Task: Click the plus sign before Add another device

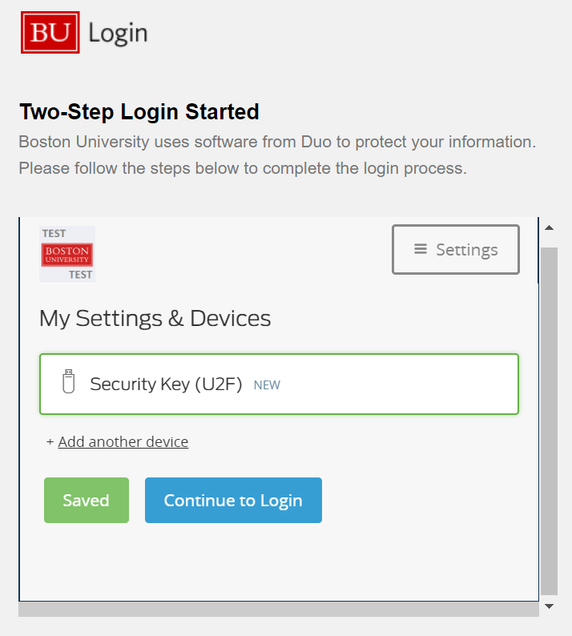Action: point(50,442)
